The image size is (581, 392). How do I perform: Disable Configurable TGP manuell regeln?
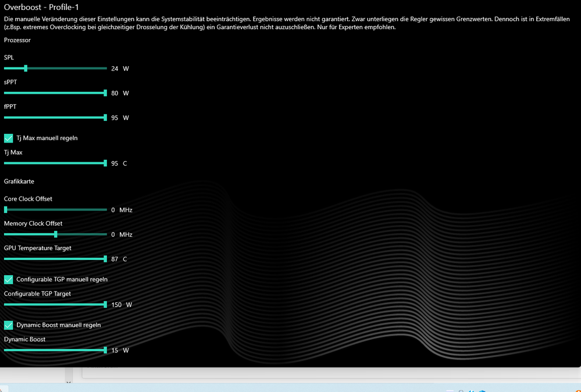[9, 279]
